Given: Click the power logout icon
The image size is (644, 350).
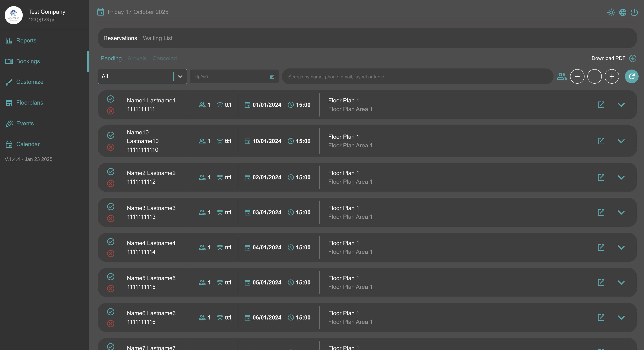Looking at the screenshot, I should pos(634,12).
